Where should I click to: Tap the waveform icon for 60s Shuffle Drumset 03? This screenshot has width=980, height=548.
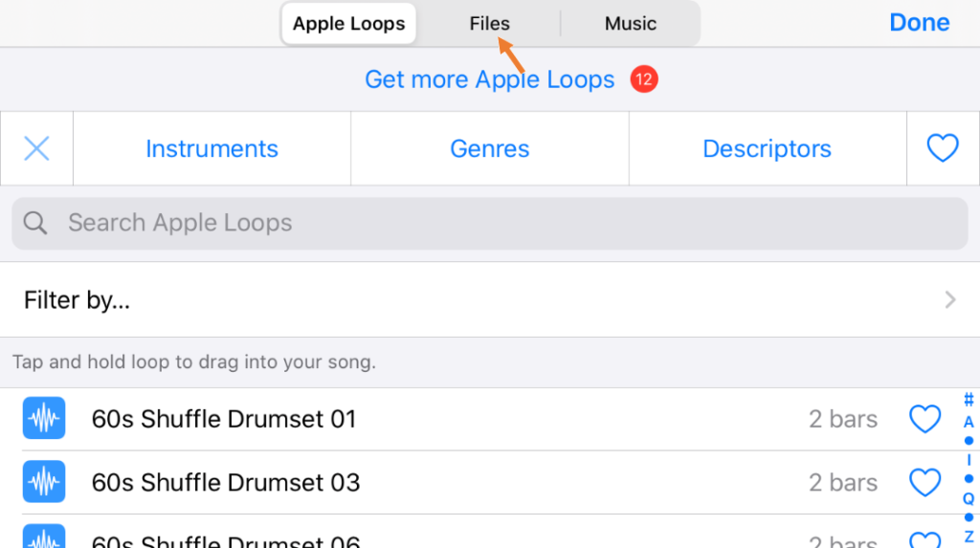click(x=44, y=482)
